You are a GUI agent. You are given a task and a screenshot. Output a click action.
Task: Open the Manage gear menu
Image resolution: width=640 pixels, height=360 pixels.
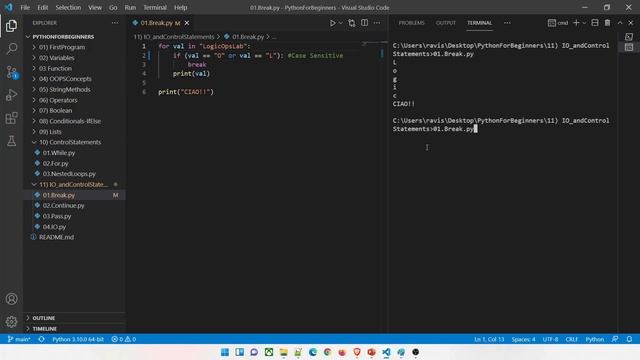(11, 322)
